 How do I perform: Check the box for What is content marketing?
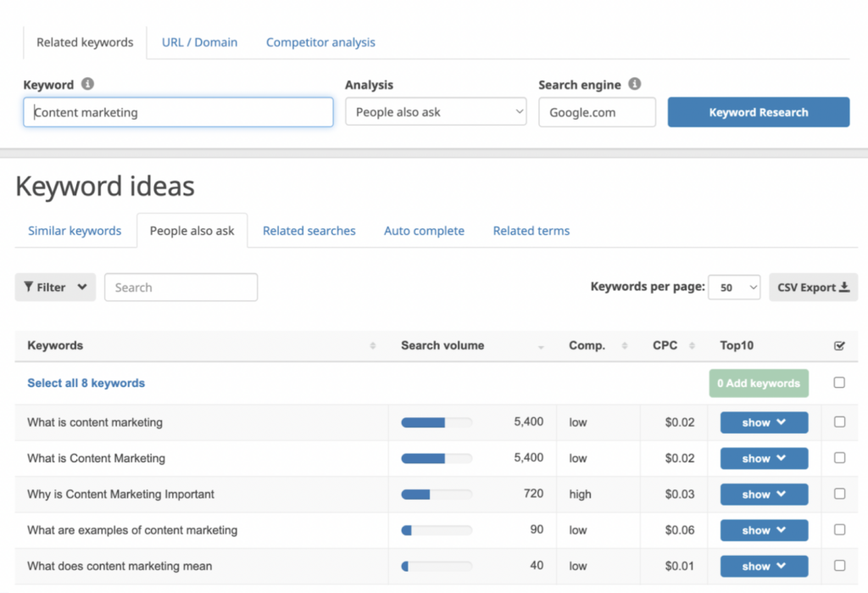[x=839, y=422]
